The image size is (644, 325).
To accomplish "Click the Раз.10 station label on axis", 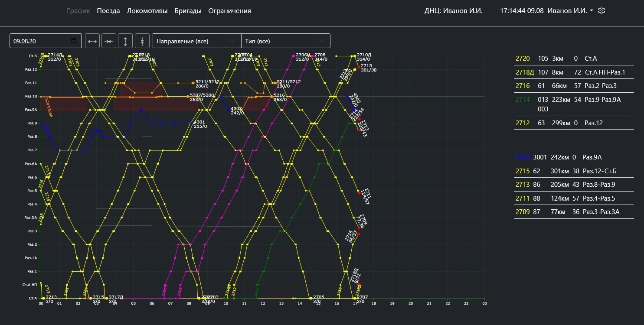I will (31, 96).
